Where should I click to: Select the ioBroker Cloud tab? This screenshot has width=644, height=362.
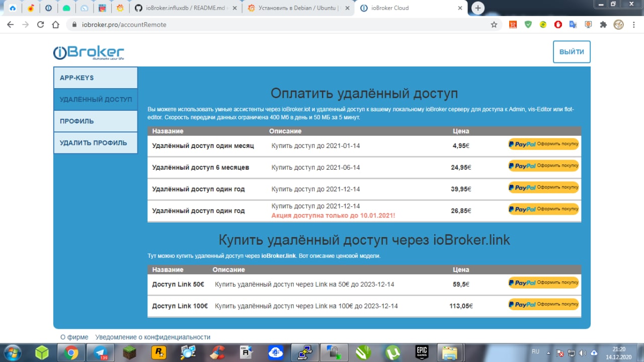[x=410, y=8]
